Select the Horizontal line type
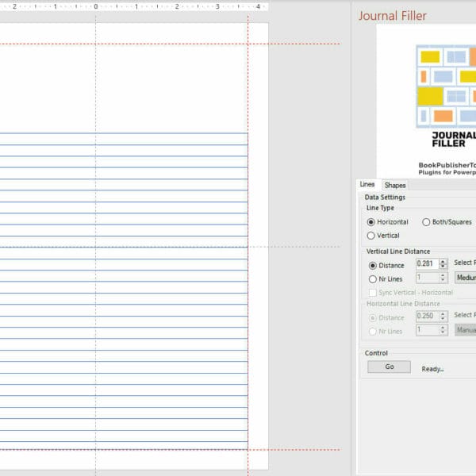Screen dimensions: 476x476 [371, 222]
